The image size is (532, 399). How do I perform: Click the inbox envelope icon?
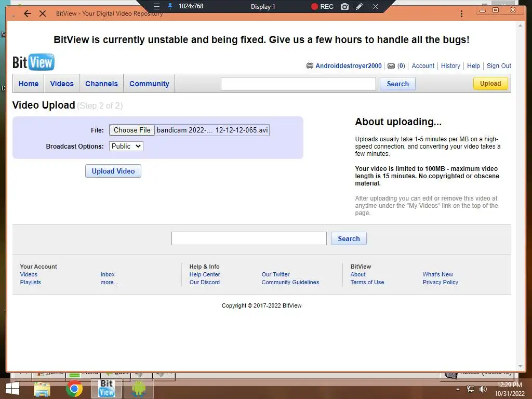(391, 66)
